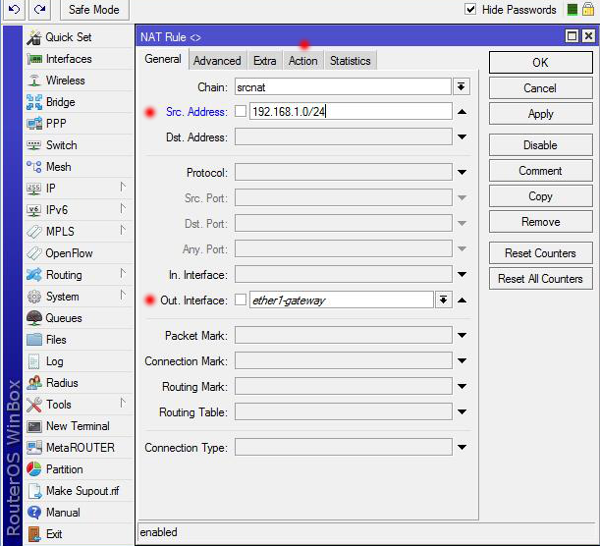Screen dimensions: 600x546
Task: Click the redo arrow button
Action: pos(39,9)
